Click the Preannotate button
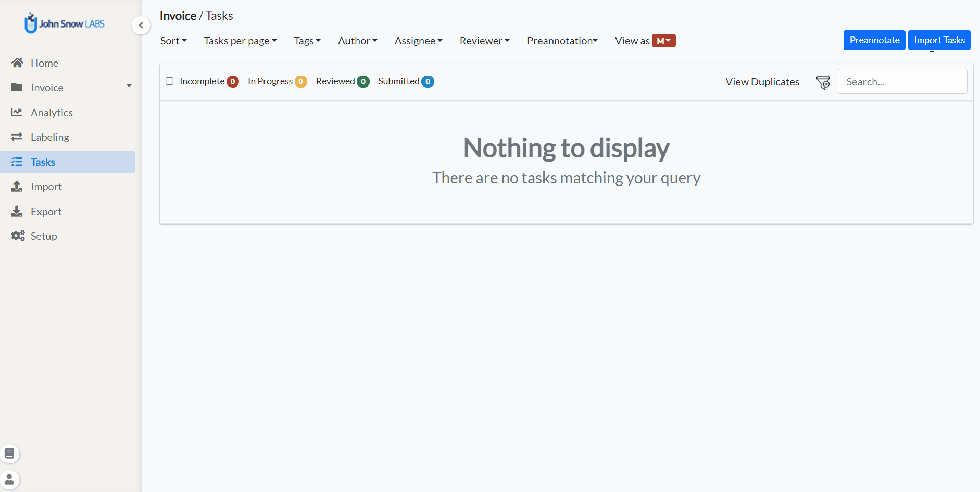Viewport: 980px width, 492px height. pos(874,40)
